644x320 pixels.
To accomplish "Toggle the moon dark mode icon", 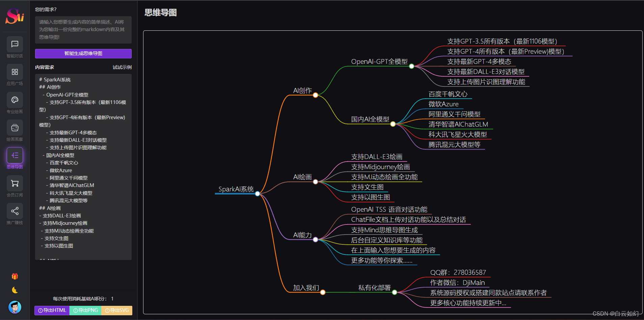I will tap(15, 290).
